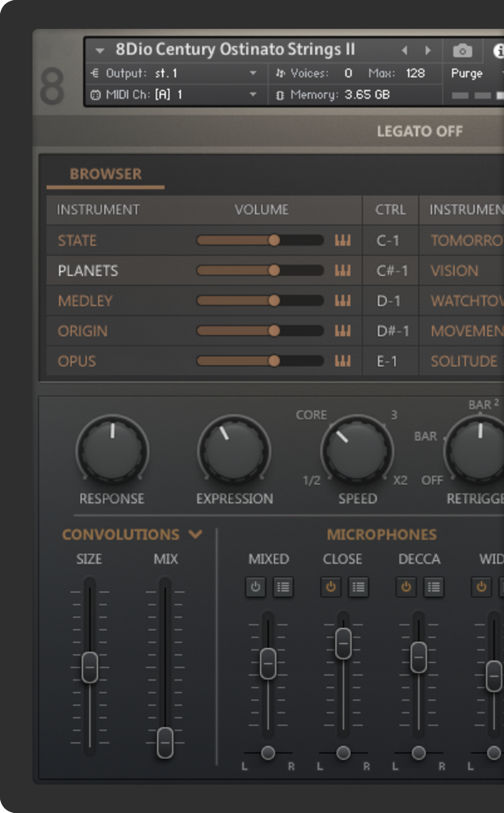Click the STATE volume slider

pos(260,240)
